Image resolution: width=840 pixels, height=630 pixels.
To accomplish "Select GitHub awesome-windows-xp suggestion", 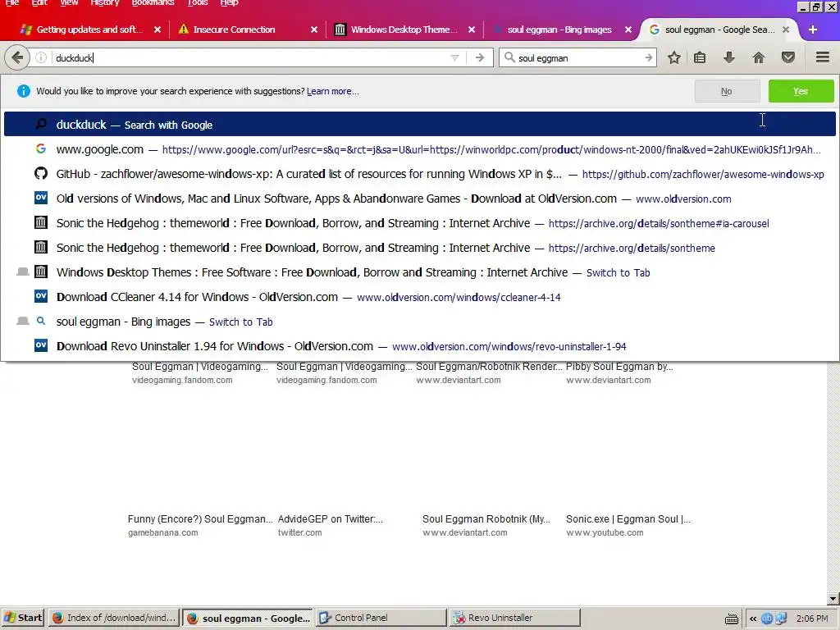I will pos(419,174).
